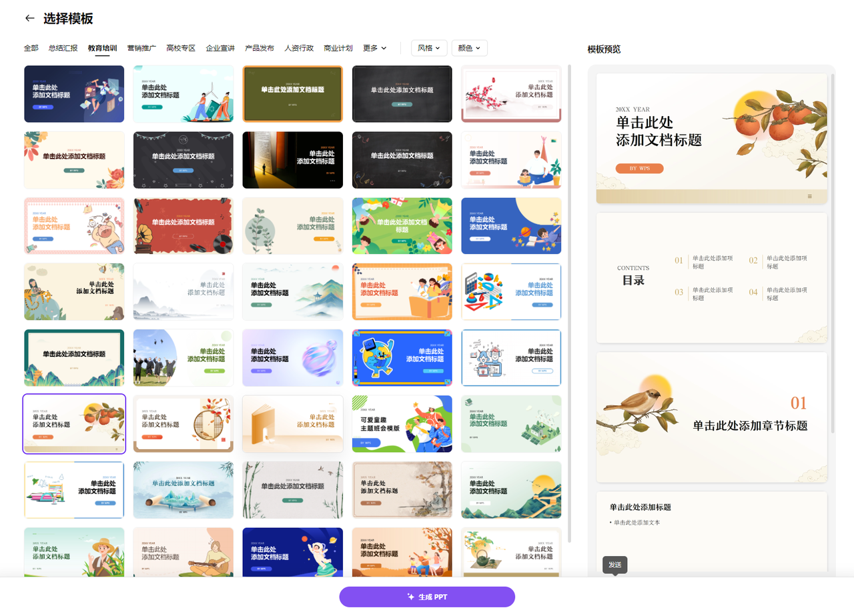Viewport: 854px width, 616px height.
Task: Click the back arrow to exit template selection
Action: point(29,19)
